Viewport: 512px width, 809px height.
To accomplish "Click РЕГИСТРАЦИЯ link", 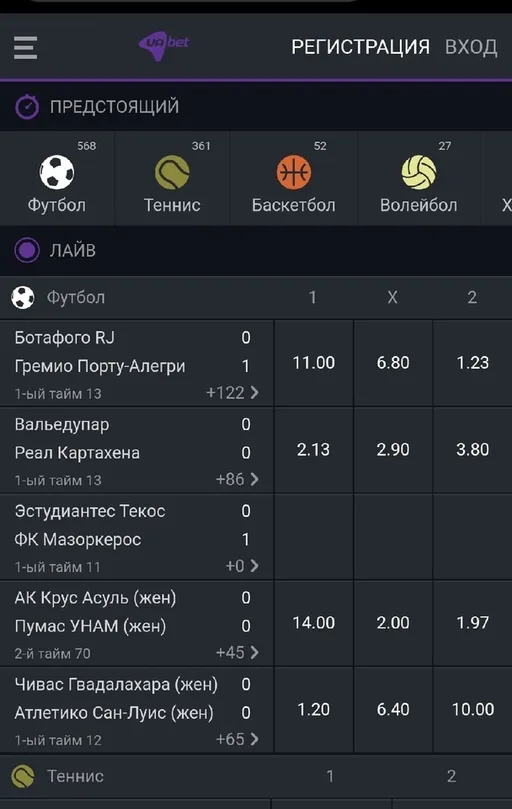I will tap(360, 47).
